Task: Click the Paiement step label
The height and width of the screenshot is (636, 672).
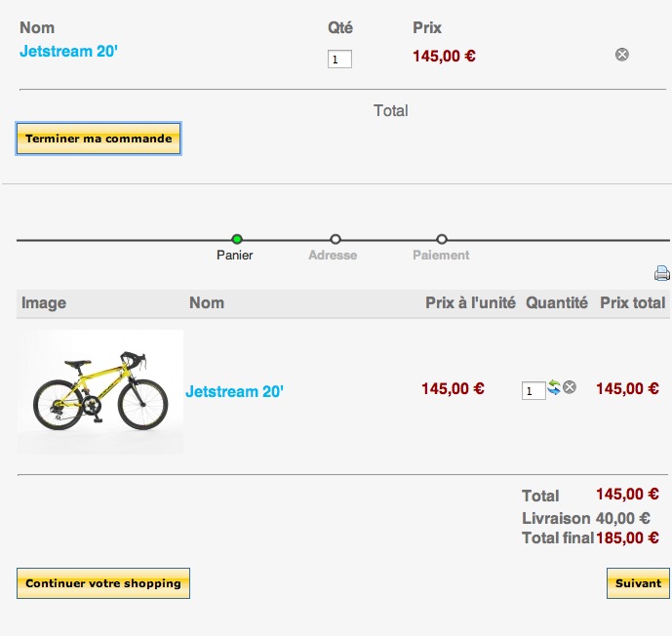Action: click(x=441, y=255)
